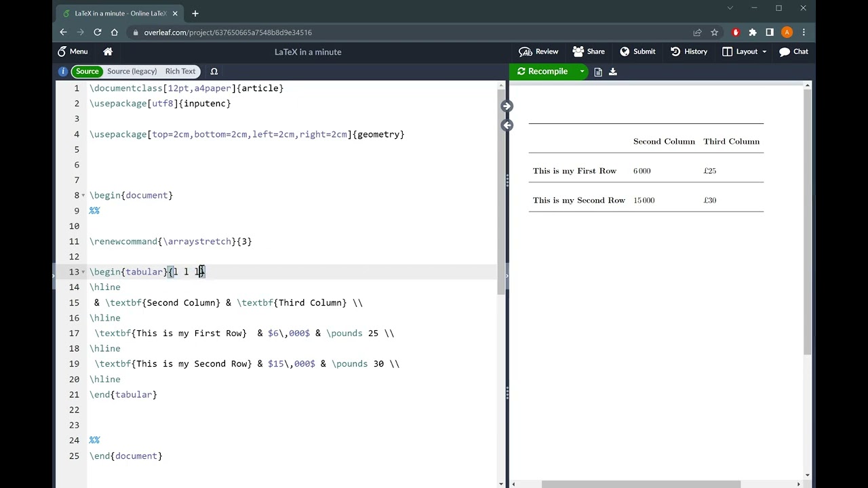Go to the home projects icon

[108, 52]
